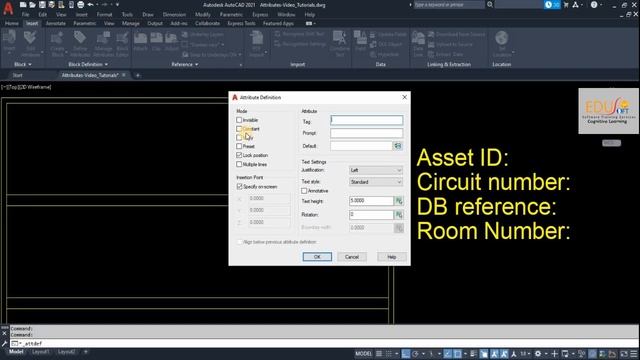Screen dimensions: 640x360
Task: Click the Open file folder icon
Action: 33,5
